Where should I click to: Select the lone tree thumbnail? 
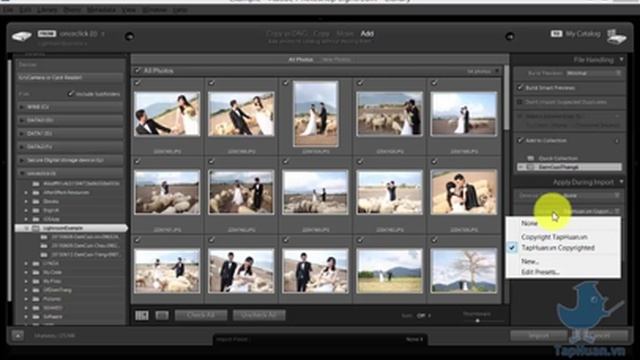(x=464, y=271)
